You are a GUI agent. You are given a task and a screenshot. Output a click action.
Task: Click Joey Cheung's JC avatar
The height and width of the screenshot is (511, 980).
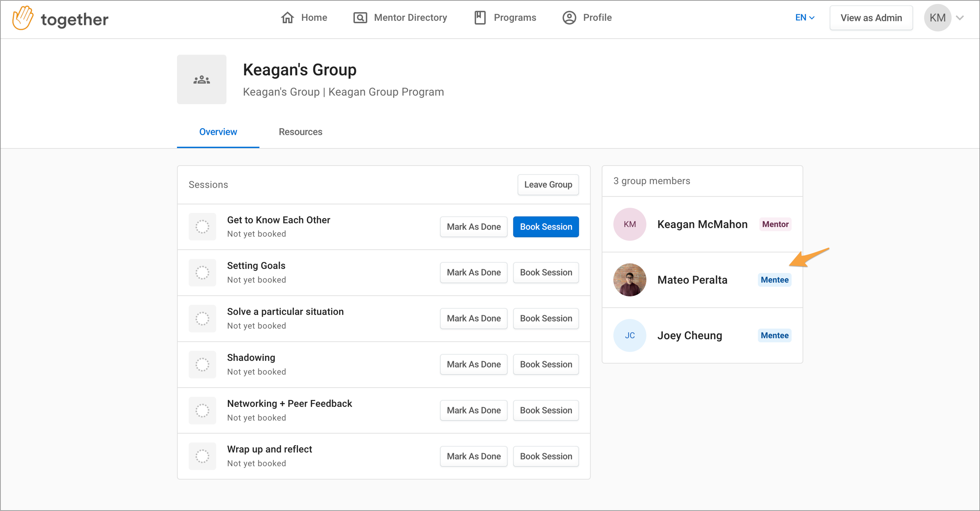coord(630,335)
